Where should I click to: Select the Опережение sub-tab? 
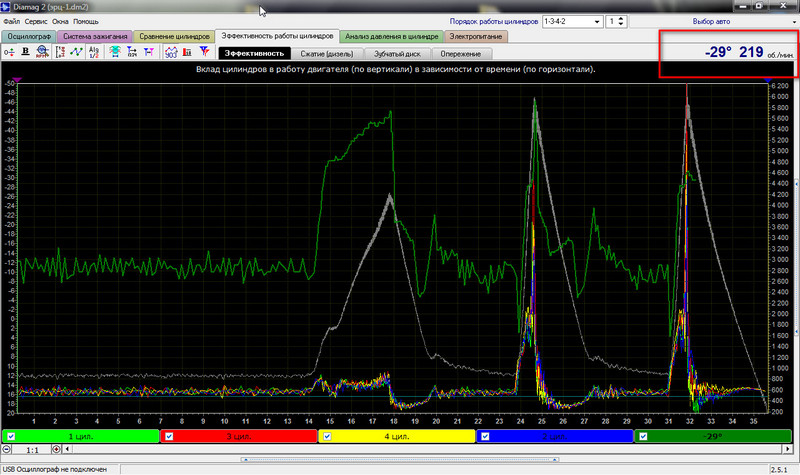coord(461,54)
